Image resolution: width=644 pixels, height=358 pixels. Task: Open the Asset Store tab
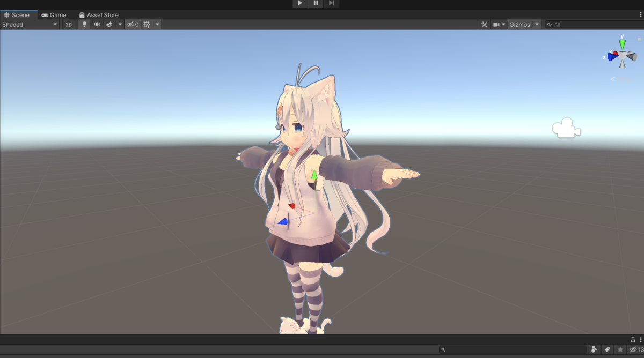pos(99,14)
